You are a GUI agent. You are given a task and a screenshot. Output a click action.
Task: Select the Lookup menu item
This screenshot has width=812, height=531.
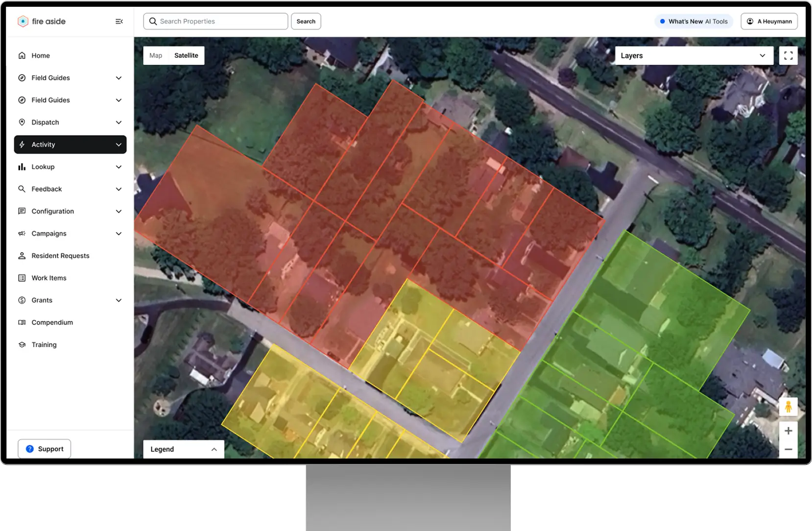[70, 167]
